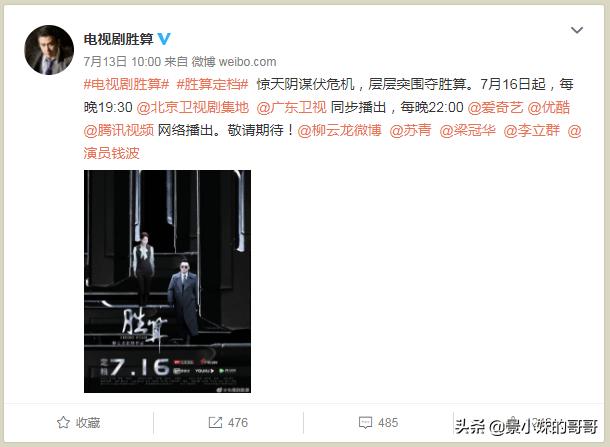Click the comment bubble icon
This screenshot has height=447, width=610.
click(x=365, y=422)
